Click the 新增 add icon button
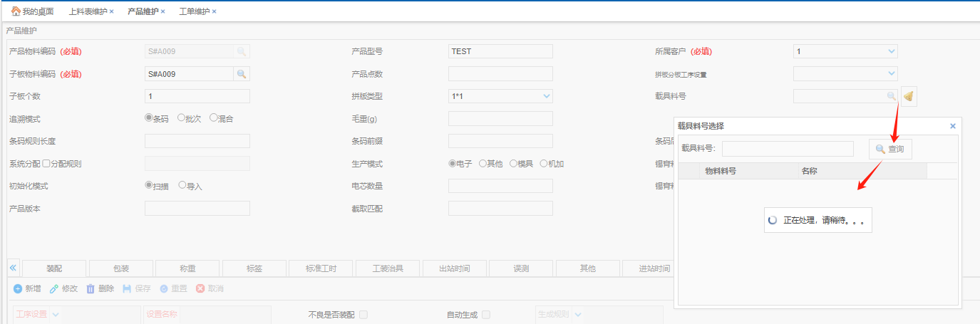This screenshot has height=324, width=980. [x=18, y=289]
